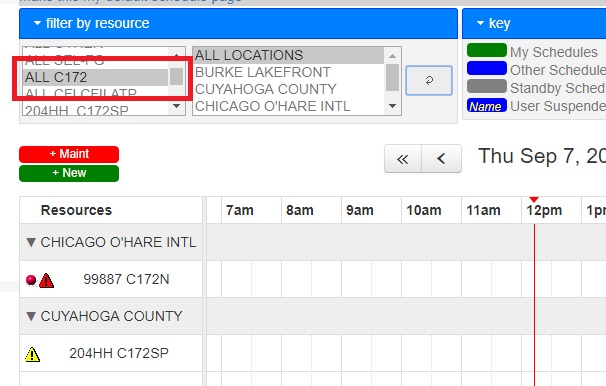Go back one day with the single left arrow
This screenshot has width=606, height=386.
(441, 158)
